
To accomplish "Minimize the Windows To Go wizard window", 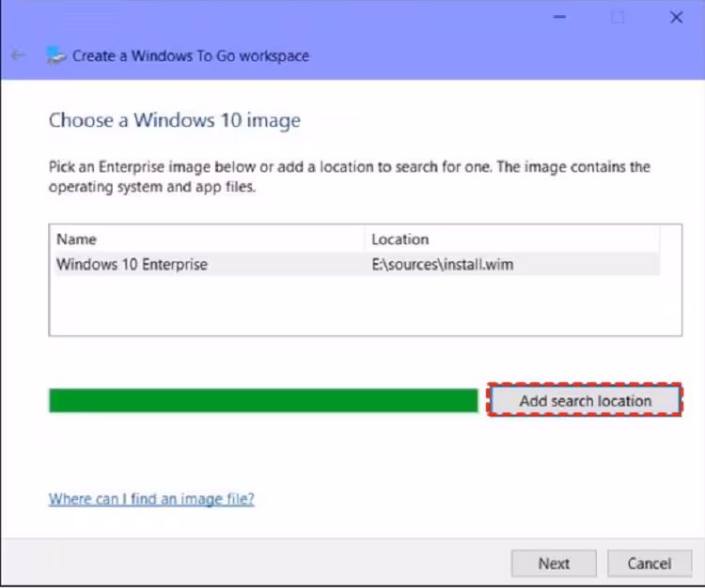I will click(559, 17).
